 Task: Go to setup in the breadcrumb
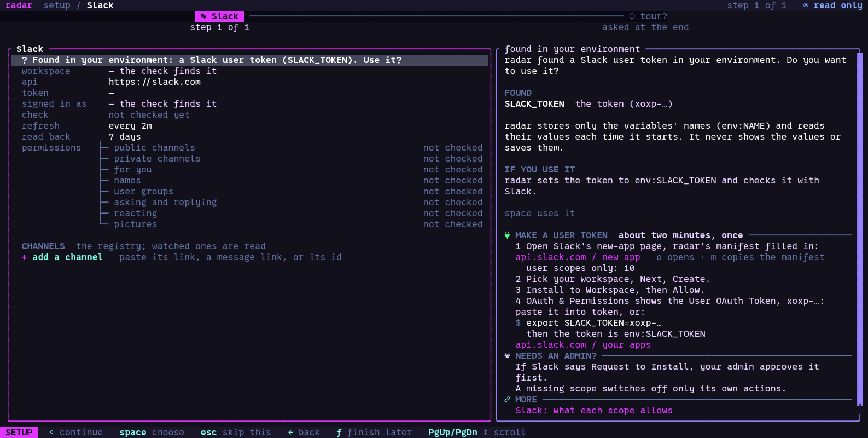point(57,5)
